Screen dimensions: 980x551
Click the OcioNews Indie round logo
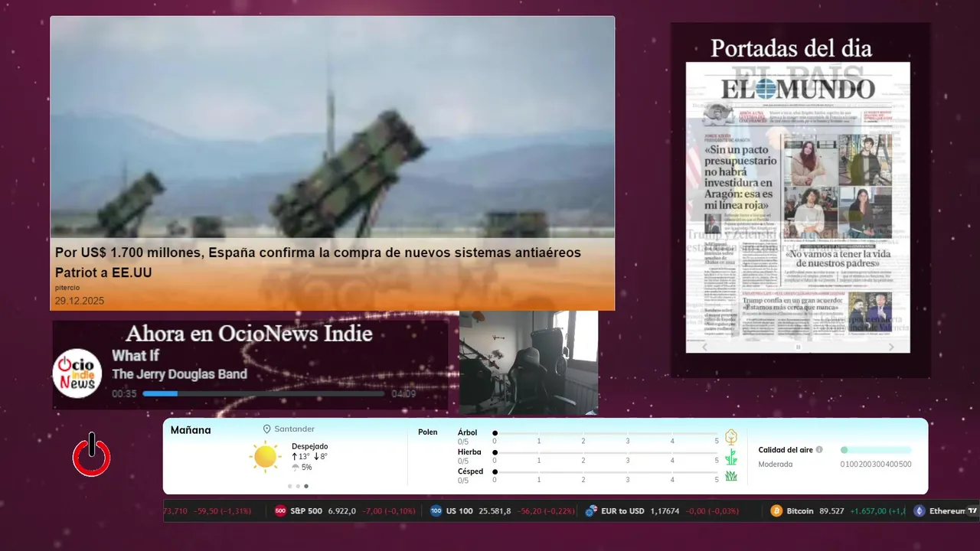pyautogui.click(x=77, y=374)
